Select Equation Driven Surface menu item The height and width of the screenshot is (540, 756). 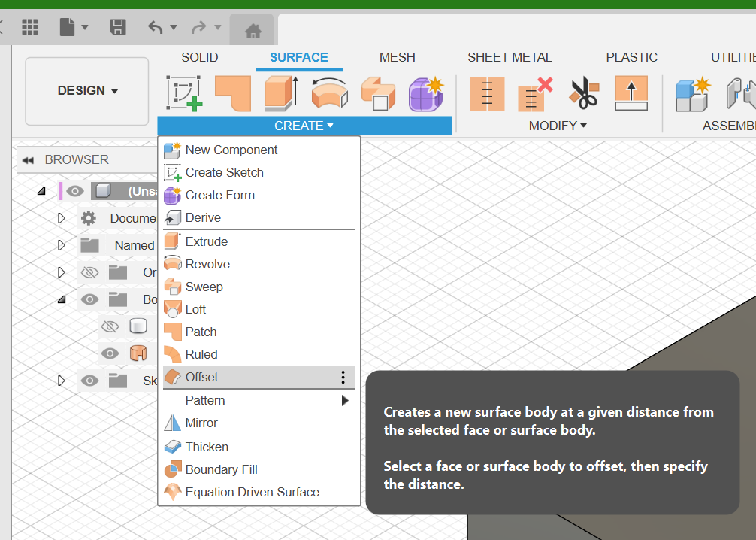tap(259, 492)
